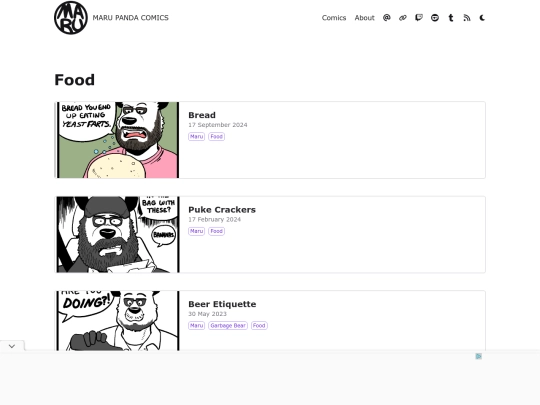Go to Maru Panda Comics home link
Image resolution: width=540 pixels, height=405 pixels.
(131, 18)
